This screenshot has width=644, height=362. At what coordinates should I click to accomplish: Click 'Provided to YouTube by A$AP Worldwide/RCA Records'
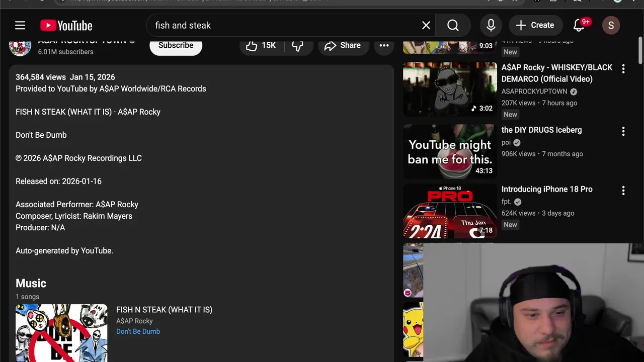[x=111, y=88]
